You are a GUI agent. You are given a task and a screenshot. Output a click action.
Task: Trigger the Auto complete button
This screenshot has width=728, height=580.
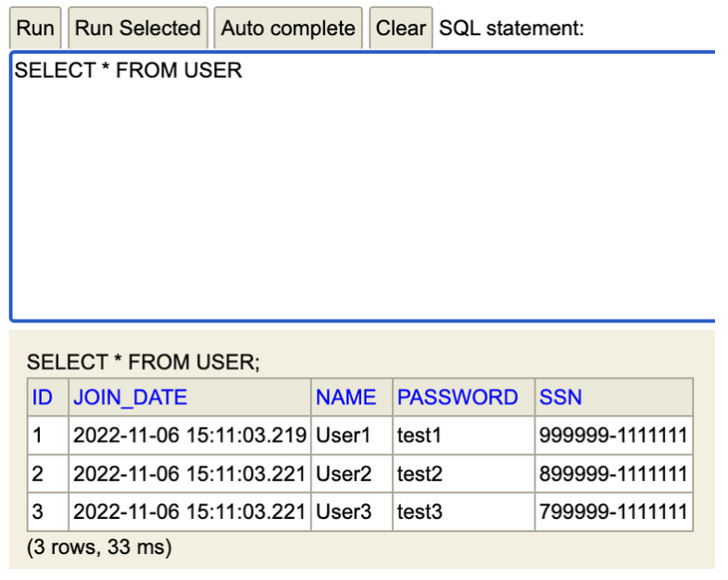pyautogui.click(x=288, y=28)
